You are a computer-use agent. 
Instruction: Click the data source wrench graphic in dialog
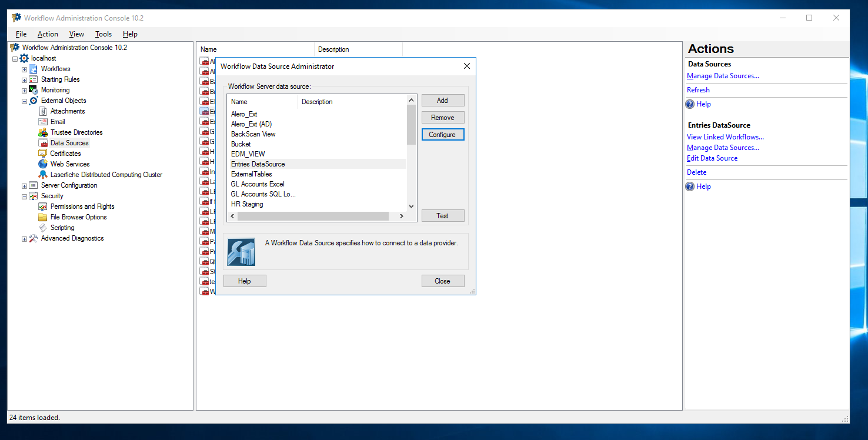[x=241, y=252]
